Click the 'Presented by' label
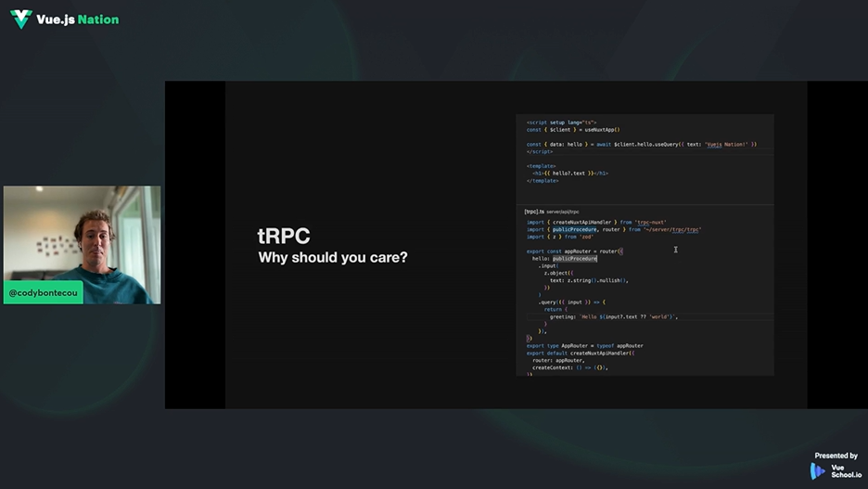 (836, 456)
